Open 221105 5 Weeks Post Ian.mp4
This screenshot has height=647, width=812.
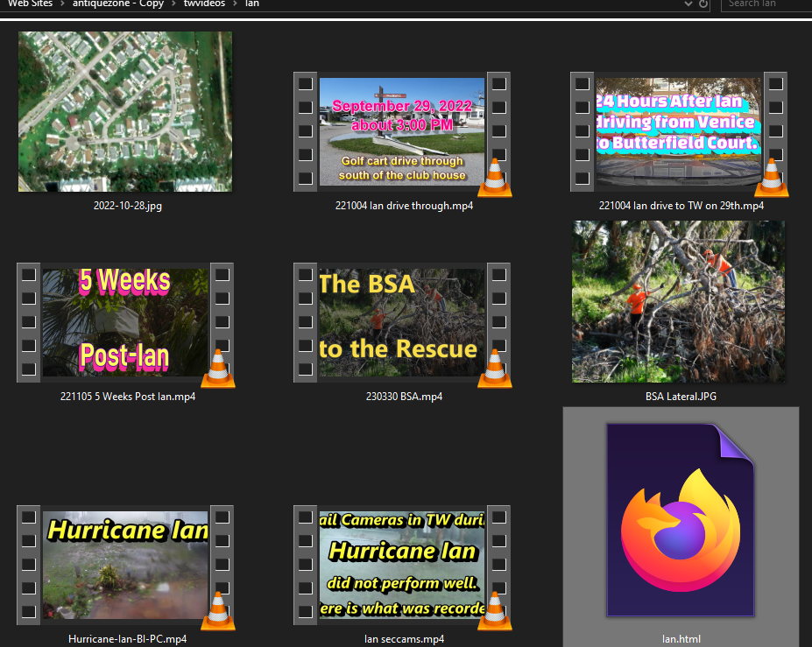(125, 322)
